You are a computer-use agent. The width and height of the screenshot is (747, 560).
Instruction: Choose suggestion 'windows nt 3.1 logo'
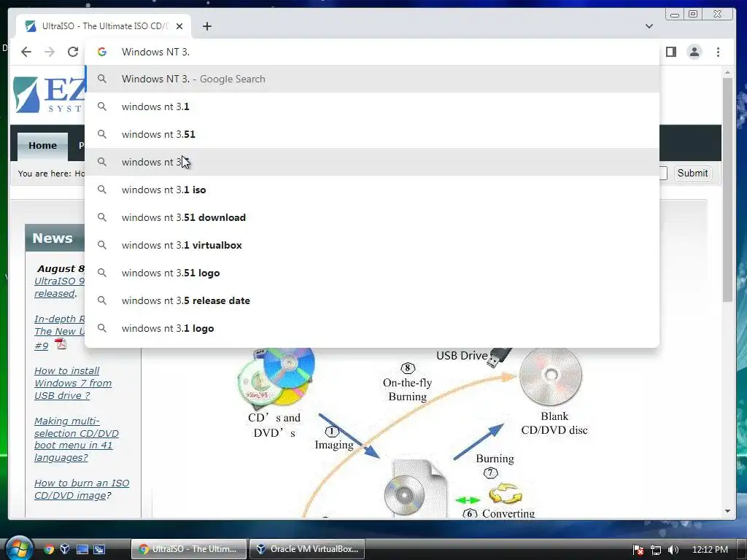(372, 328)
